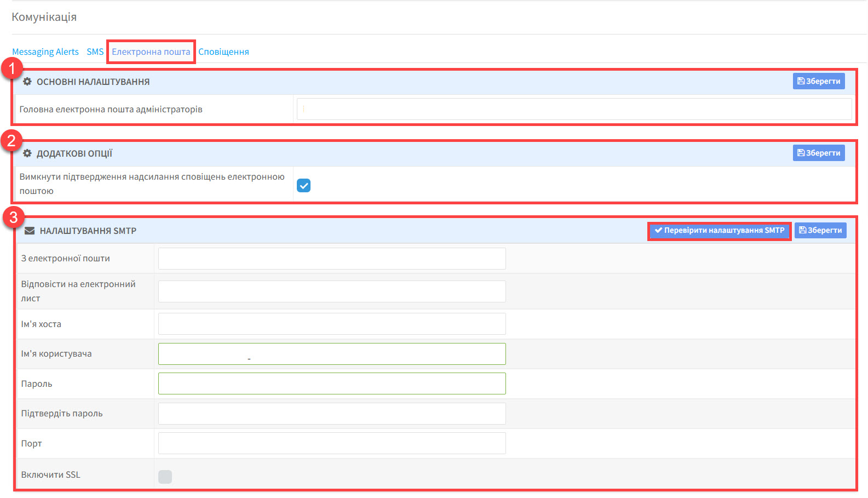Image resolution: width=868 pixels, height=498 pixels.
Task: Uncheck the disable email confirmation checkbox
Action: (303, 186)
